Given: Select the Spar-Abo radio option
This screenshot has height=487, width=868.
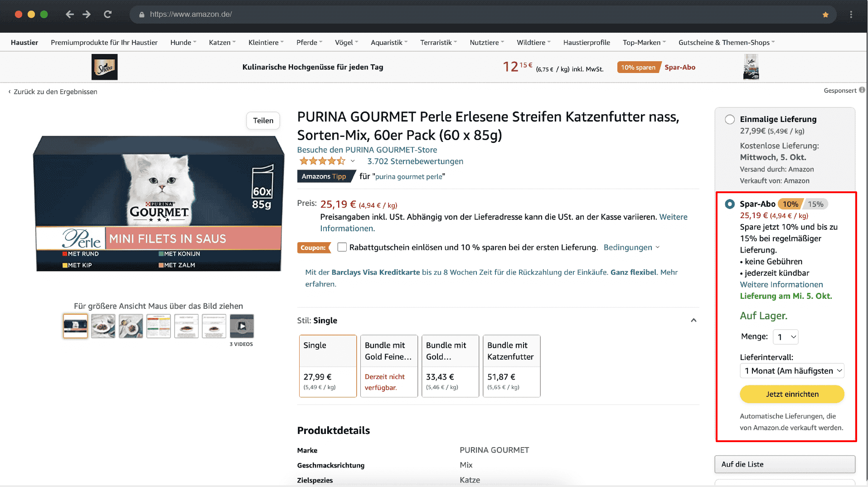Looking at the screenshot, I should pos(730,204).
